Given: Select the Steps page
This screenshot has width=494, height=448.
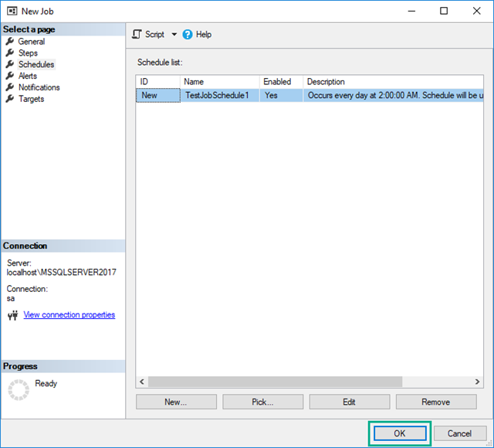Looking at the screenshot, I should (28, 53).
